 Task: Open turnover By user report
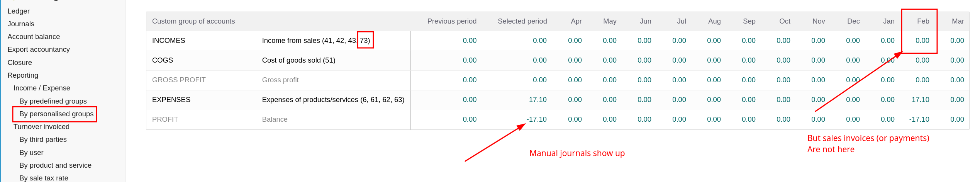point(31,153)
